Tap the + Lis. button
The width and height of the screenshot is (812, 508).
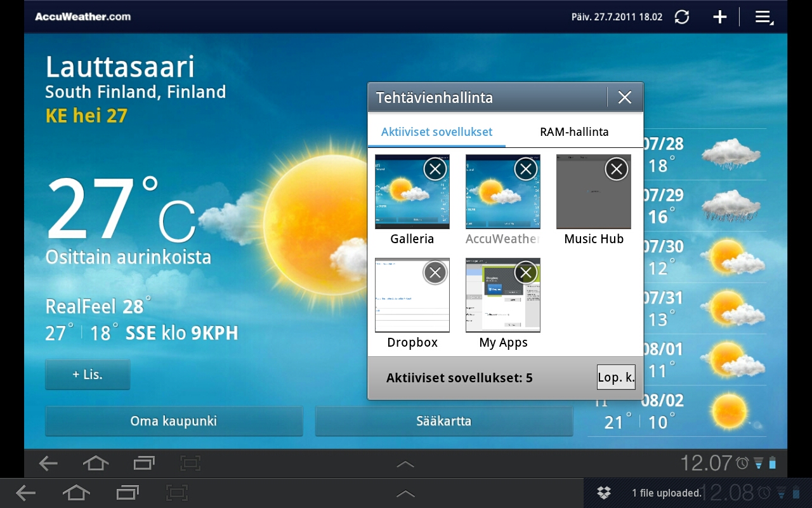click(x=88, y=375)
